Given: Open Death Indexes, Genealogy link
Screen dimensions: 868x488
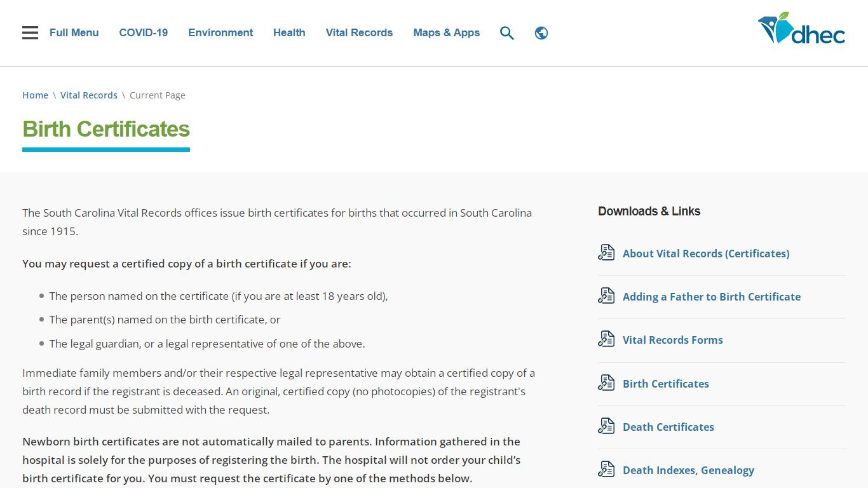Looking at the screenshot, I should pos(688,470).
